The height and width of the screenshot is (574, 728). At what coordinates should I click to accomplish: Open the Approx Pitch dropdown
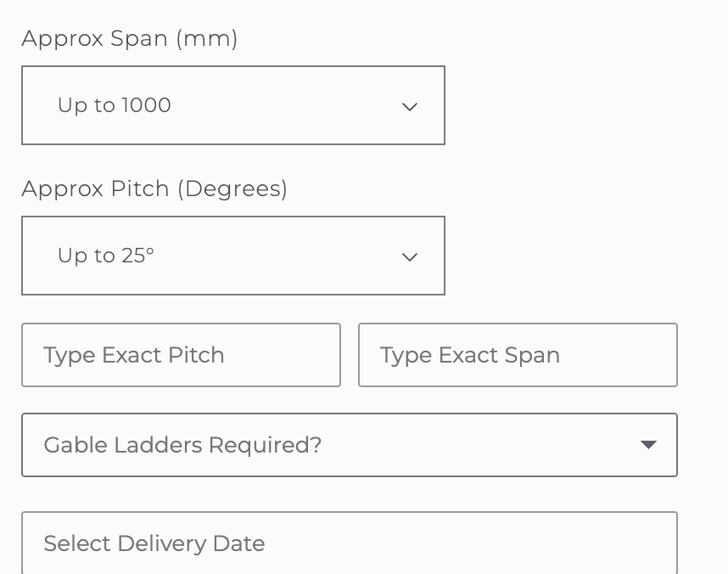(232, 256)
